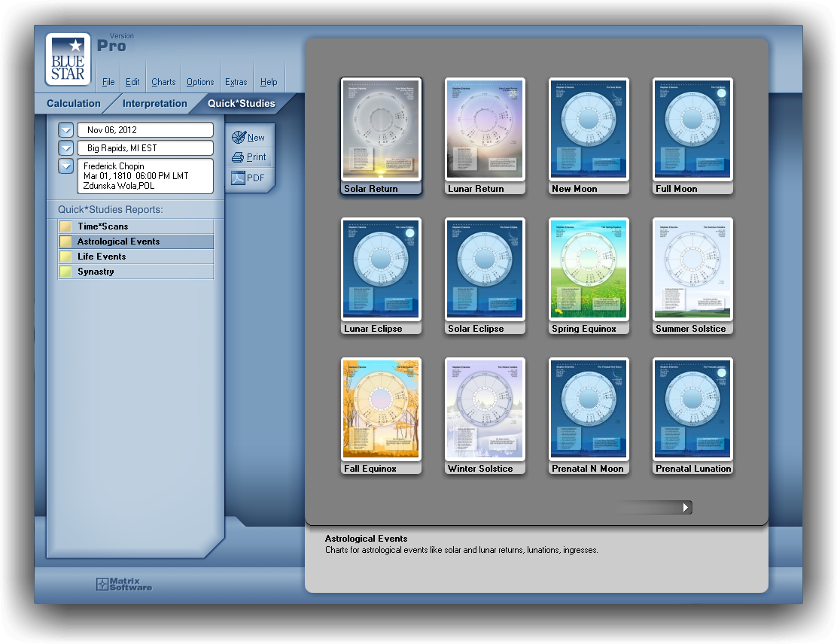The height and width of the screenshot is (644, 837).
Task: Select the Winter Solstice chart thumbnail
Action: (485, 409)
